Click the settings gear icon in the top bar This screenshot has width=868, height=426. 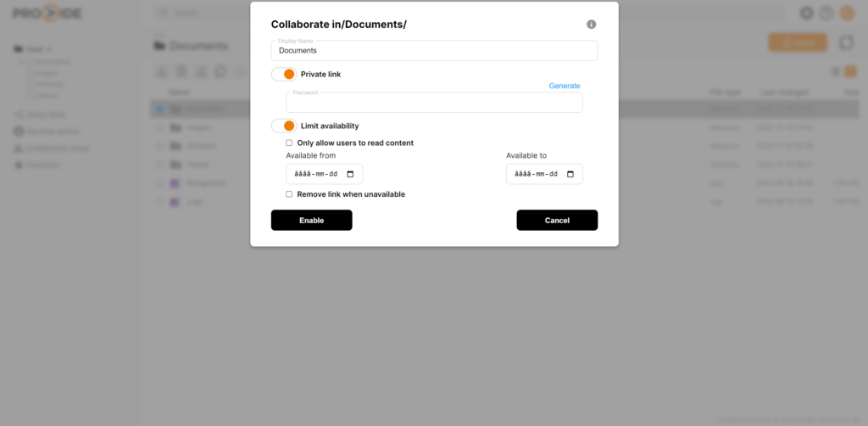click(x=806, y=14)
